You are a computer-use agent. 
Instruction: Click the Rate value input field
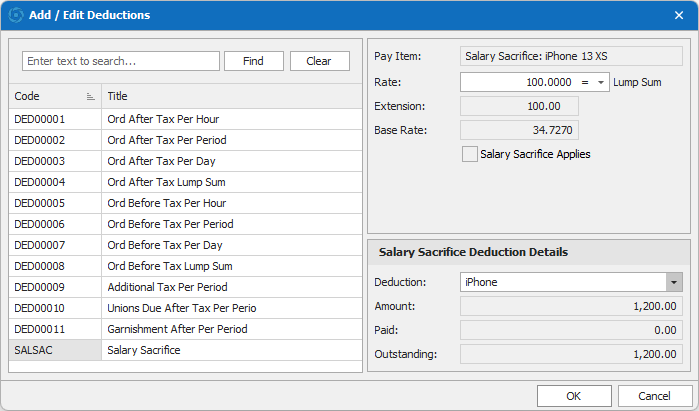pyautogui.click(x=518, y=82)
